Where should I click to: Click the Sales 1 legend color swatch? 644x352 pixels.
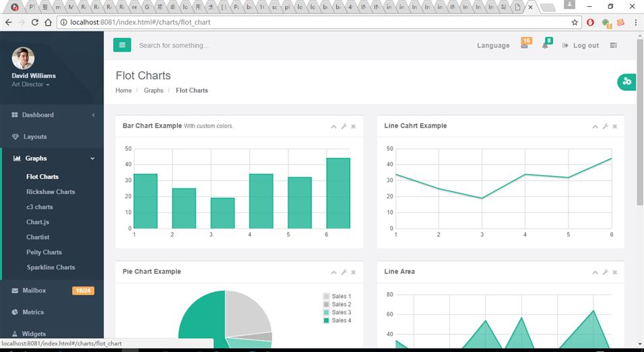point(327,296)
